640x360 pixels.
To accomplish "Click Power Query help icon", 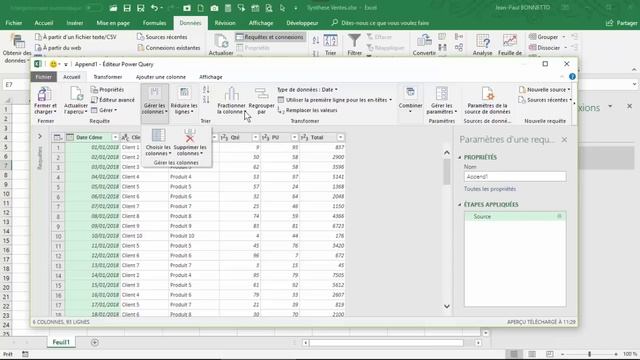I will [x=572, y=77].
